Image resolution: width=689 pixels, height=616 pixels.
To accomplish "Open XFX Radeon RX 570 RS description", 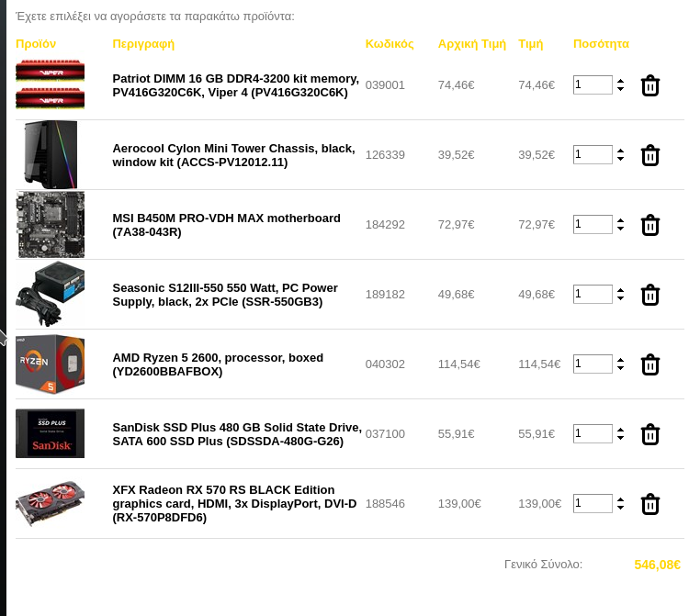I will point(234,504).
